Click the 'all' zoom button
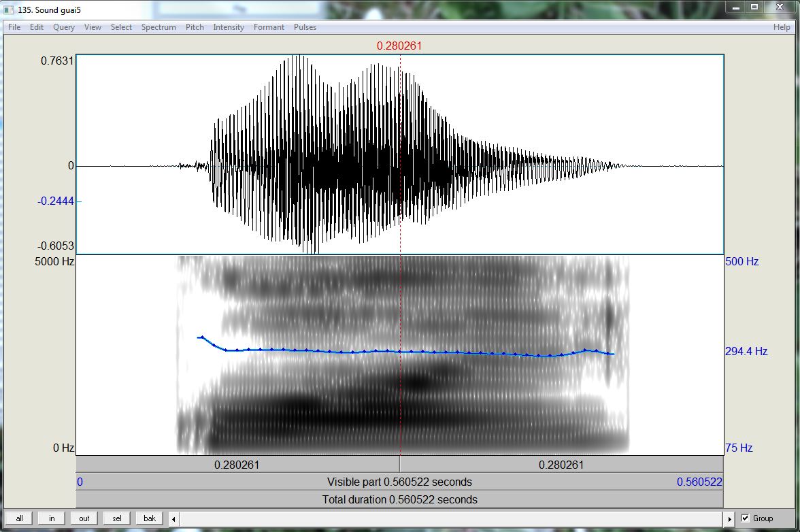 click(x=19, y=518)
